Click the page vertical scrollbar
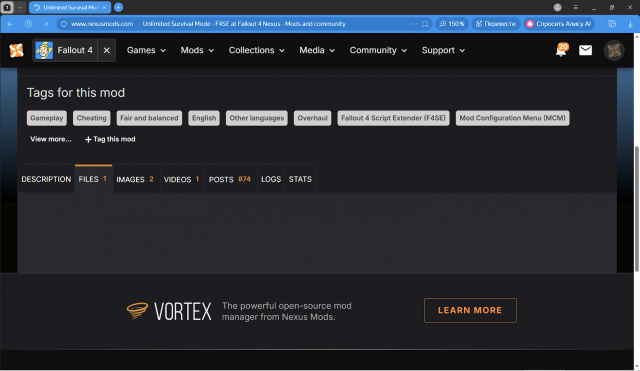 point(637,208)
